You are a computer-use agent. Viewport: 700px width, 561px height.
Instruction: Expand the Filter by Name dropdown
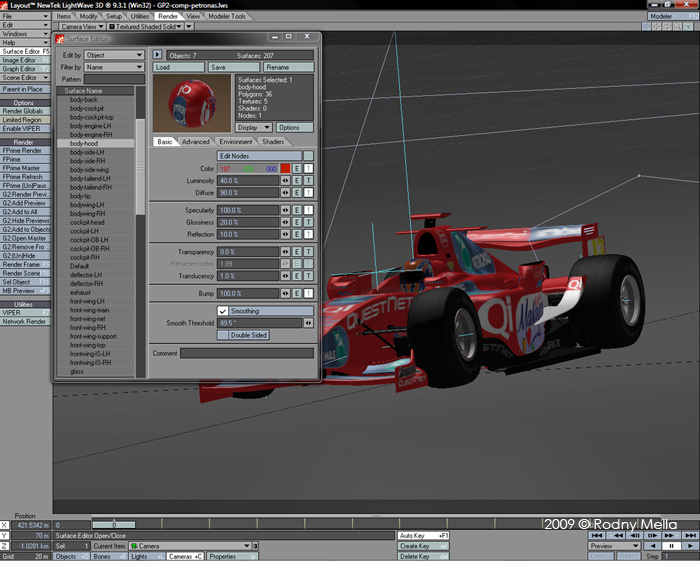113,67
